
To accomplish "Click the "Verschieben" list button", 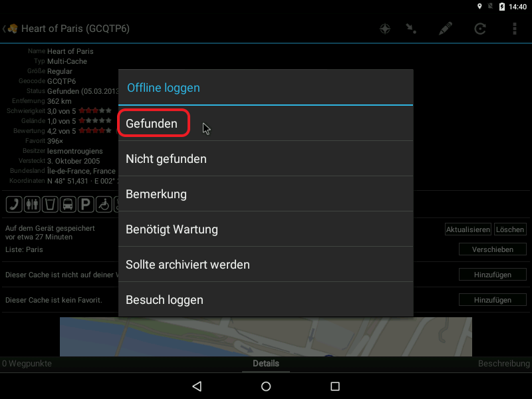I will point(492,249).
